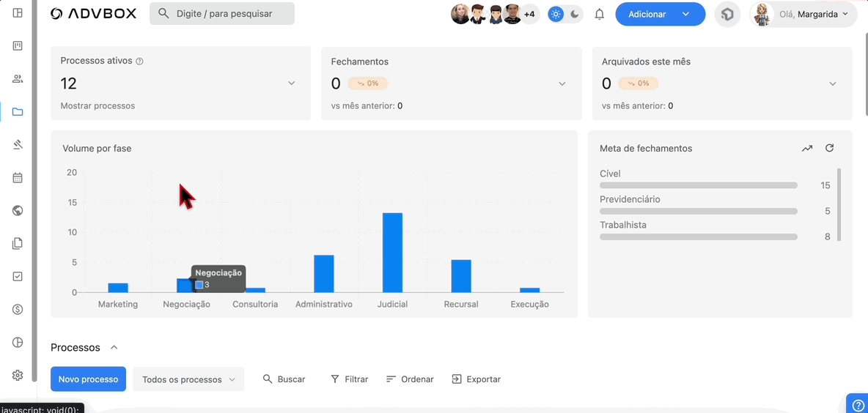The image size is (868, 413).
Task: Click the Novo processo button
Action: click(x=88, y=379)
